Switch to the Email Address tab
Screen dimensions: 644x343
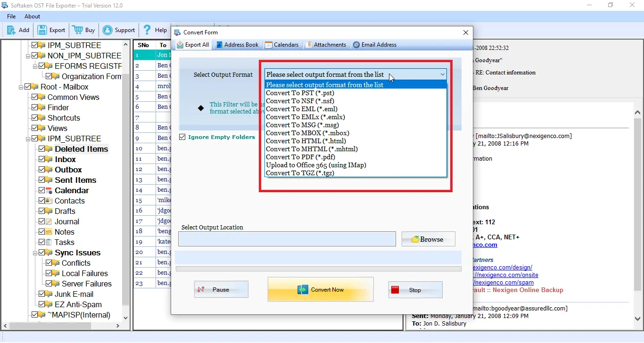tap(375, 45)
